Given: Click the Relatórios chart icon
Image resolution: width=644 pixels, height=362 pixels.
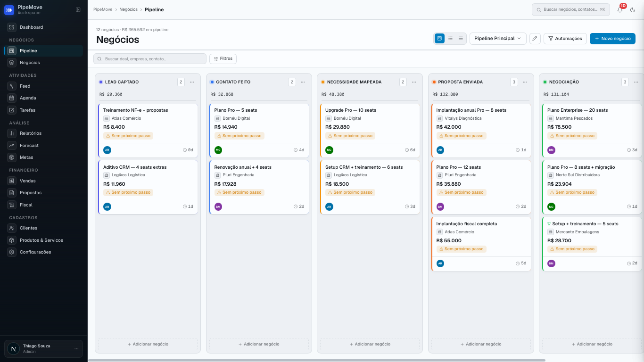Looking at the screenshot, I should pos(12,133).
